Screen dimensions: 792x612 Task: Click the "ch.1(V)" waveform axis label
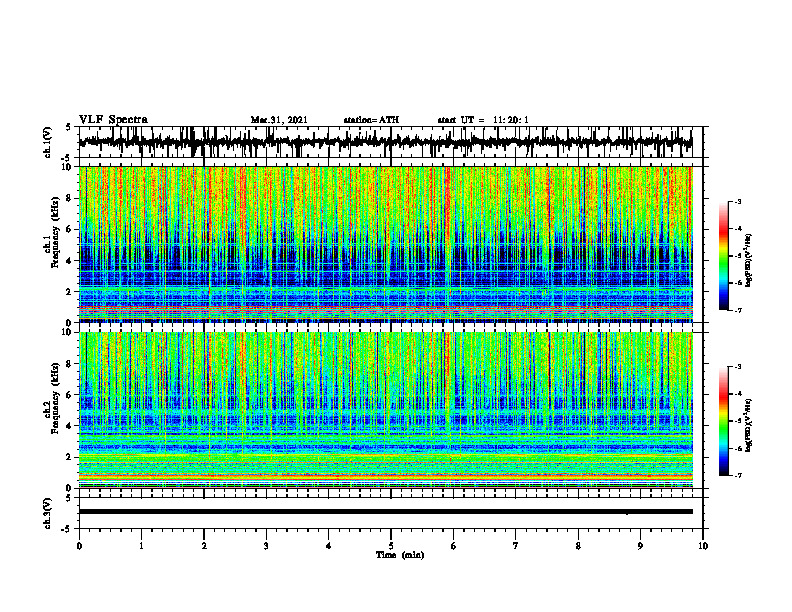click(x=48, y=142)
